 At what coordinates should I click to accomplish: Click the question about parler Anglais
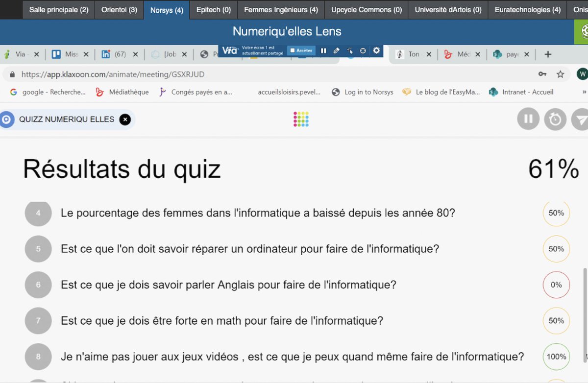tap(228, 285)
